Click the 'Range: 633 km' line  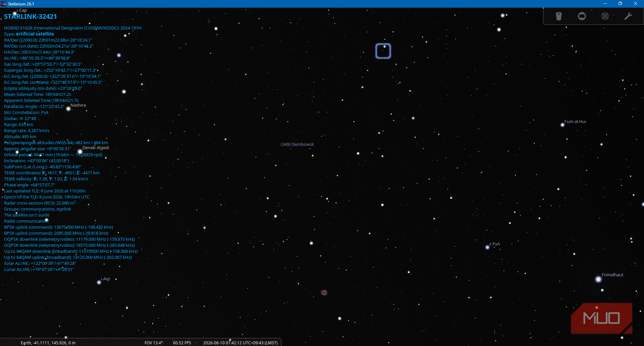18,125
